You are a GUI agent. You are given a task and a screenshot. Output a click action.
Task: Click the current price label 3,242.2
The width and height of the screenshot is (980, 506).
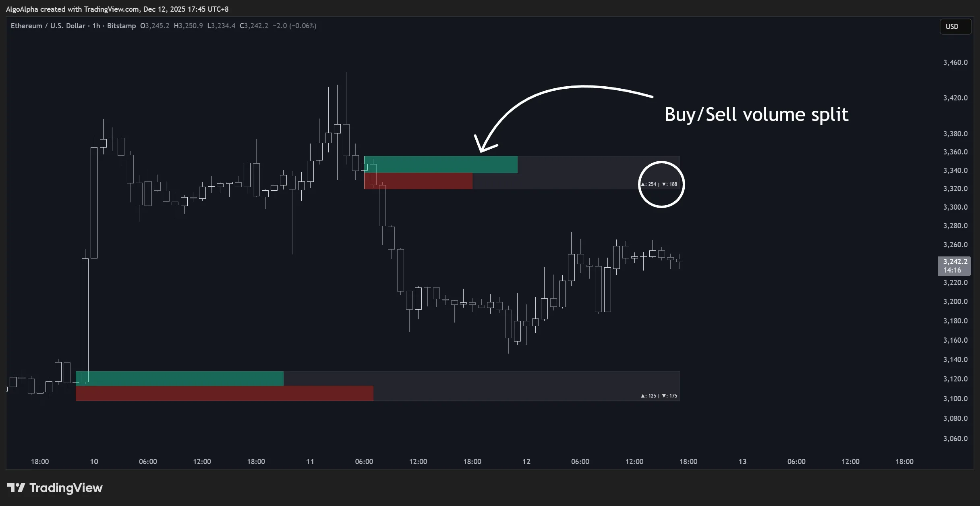[955, 262]
